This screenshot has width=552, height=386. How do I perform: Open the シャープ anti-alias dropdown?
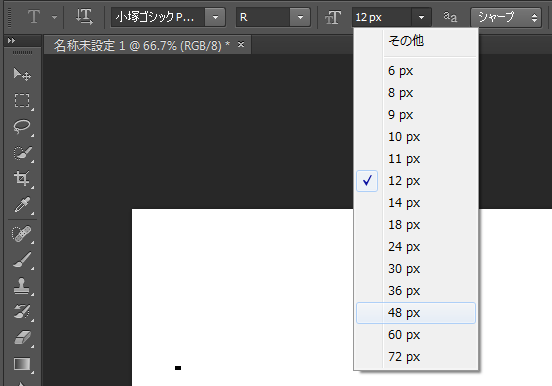pyautogui.click(x=506, y=17)
